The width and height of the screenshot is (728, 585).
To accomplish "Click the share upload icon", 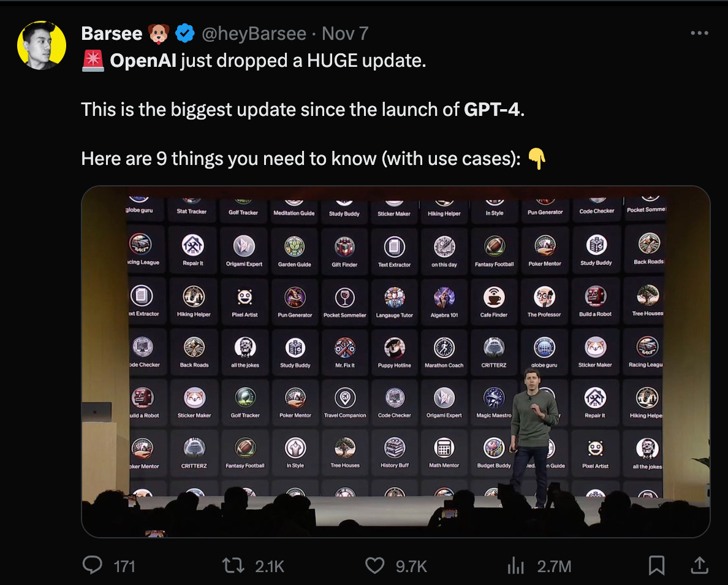I will pos(699,565).
